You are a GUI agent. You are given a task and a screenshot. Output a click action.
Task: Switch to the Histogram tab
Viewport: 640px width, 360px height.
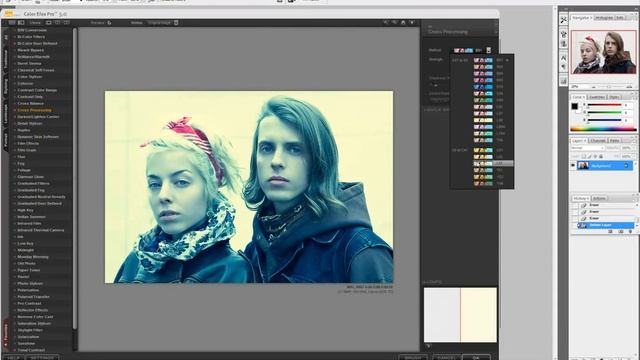pyautogui.click(x=604, y=18)
